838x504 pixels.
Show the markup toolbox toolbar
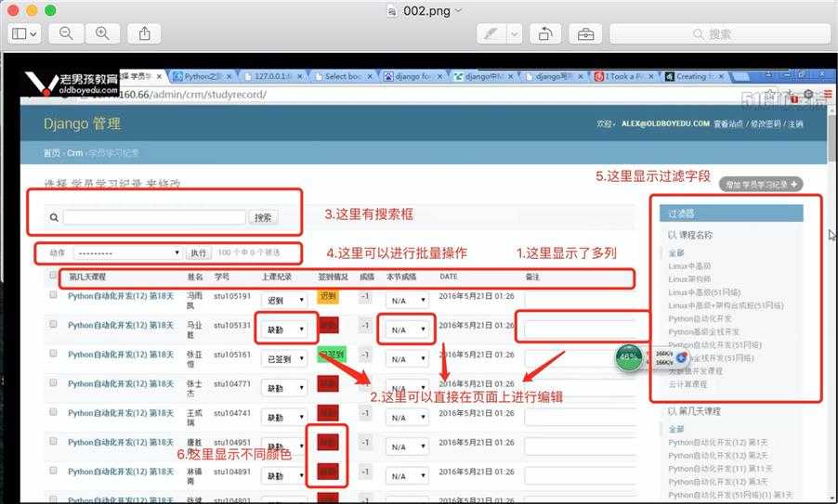point(585,34)
